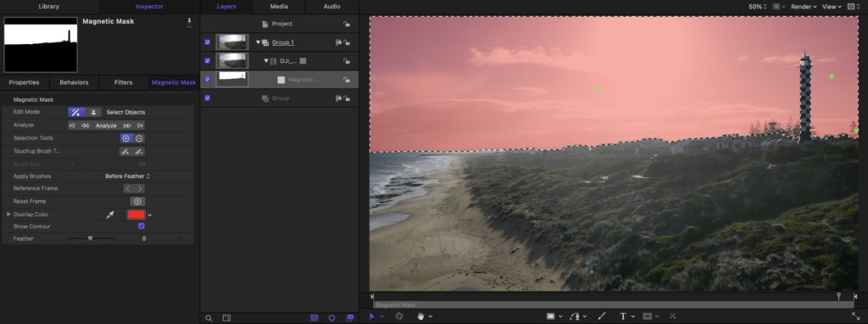The image size is (868, 324).
Task: Click the Feather slider handle
Action: point(90,238)
